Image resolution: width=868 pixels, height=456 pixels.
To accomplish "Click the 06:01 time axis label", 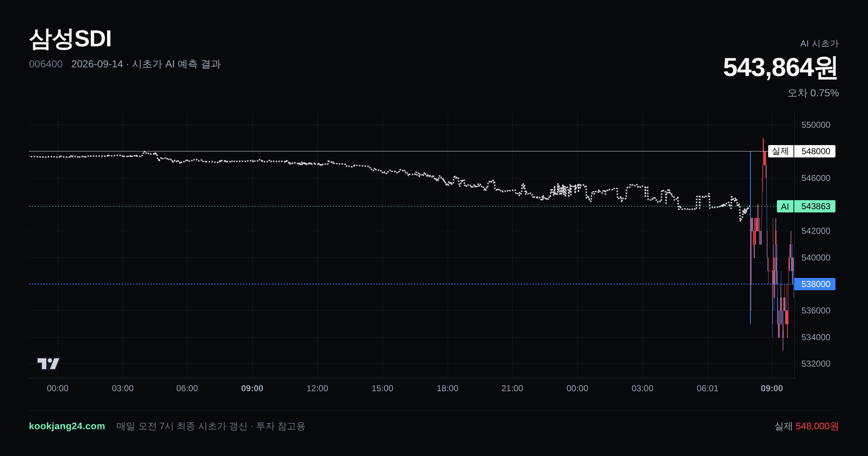I will [707, 388].
